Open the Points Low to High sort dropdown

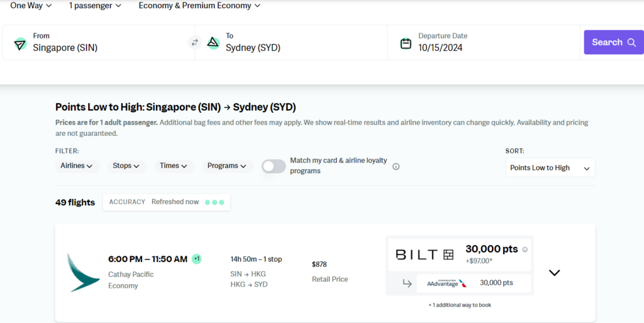click(x=550, y=167)
